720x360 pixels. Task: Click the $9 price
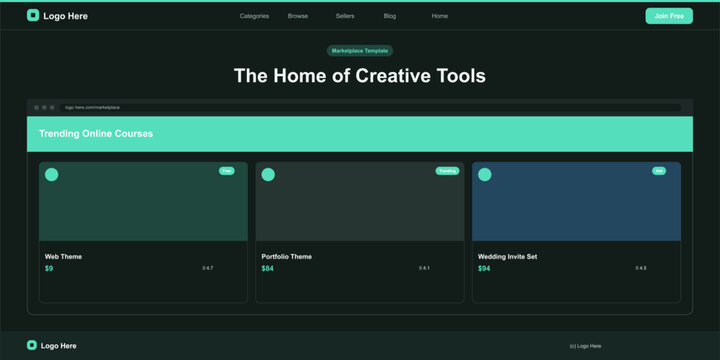49,269
